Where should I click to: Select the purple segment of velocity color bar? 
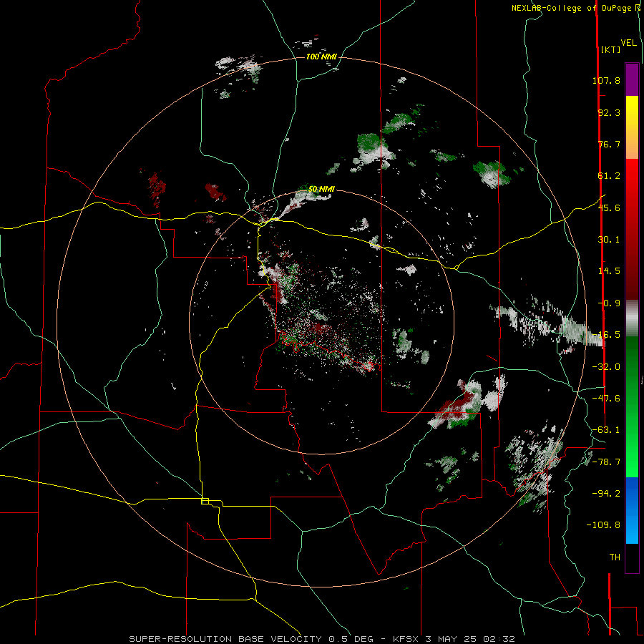(632, 79)
